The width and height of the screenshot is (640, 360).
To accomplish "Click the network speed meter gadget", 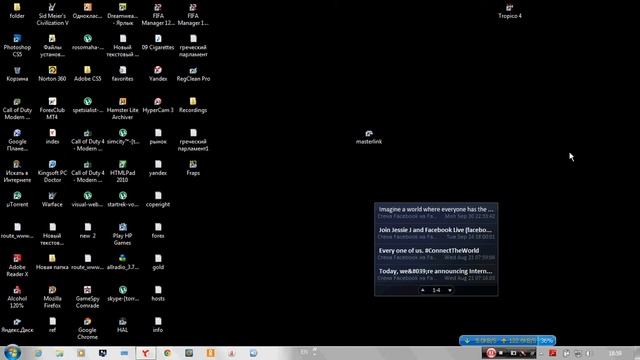I will click(507, 340).
